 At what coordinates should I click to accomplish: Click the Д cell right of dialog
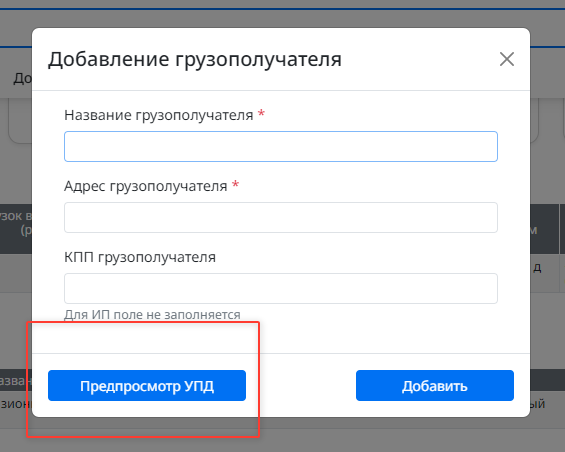[x=537, y=268]
